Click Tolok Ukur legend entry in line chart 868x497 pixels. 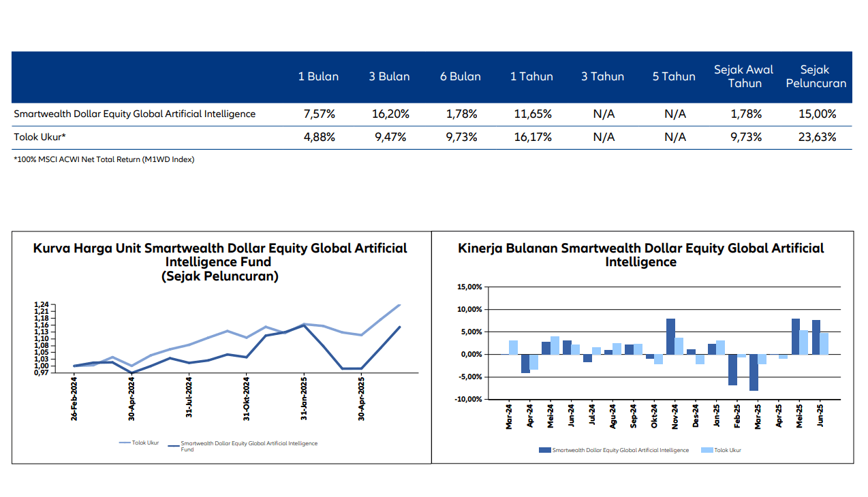139,443
